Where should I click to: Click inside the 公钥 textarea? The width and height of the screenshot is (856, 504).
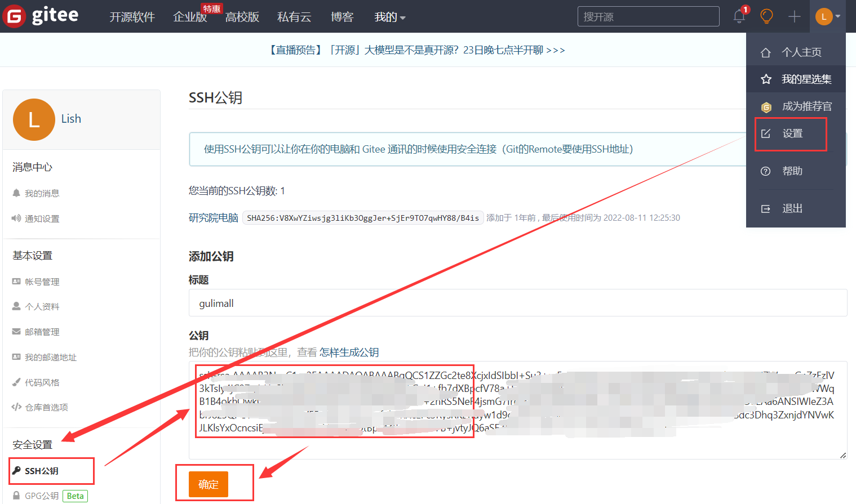[518, 410]
